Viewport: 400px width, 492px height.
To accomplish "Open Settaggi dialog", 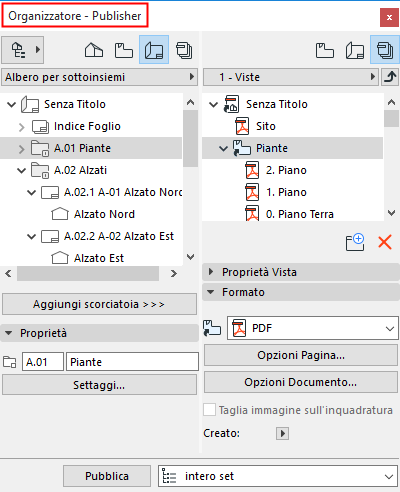I will tap(99, 385).
